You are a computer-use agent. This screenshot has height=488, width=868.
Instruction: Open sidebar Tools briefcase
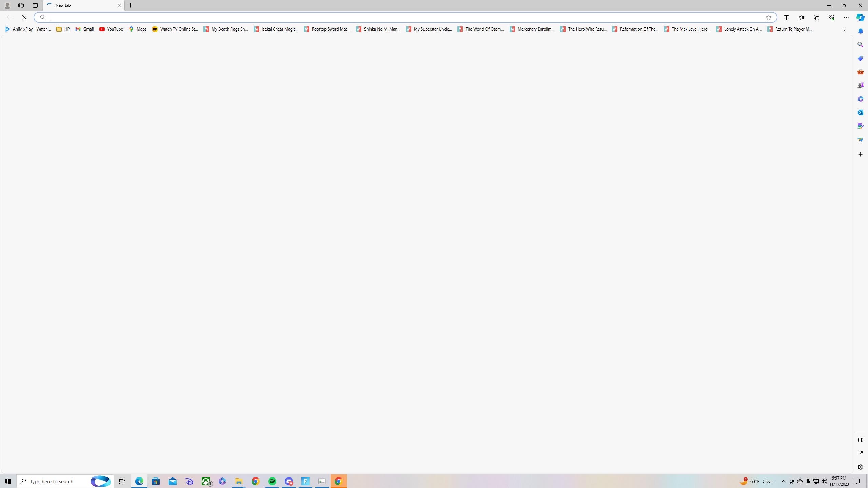click(860, 72)
